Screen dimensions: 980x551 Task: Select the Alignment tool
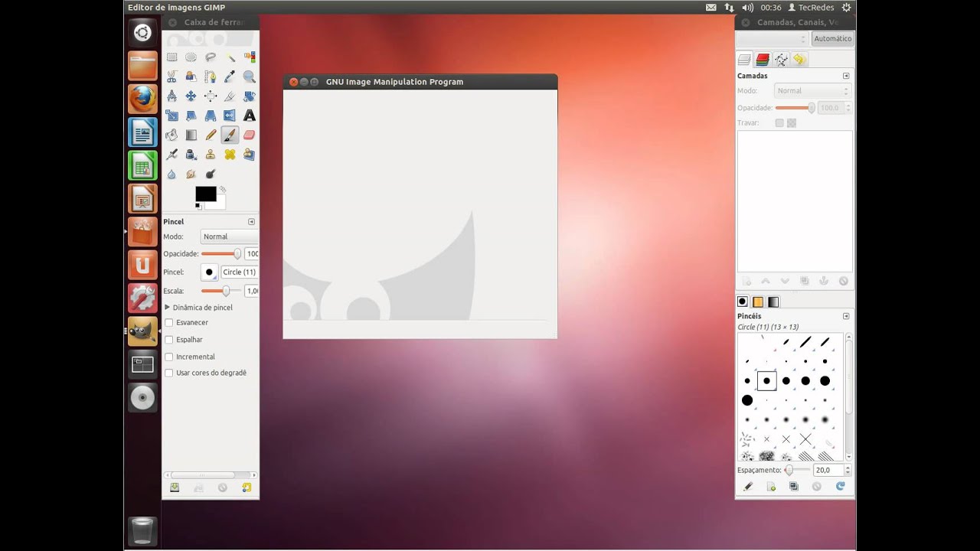[x=211, y=96]
